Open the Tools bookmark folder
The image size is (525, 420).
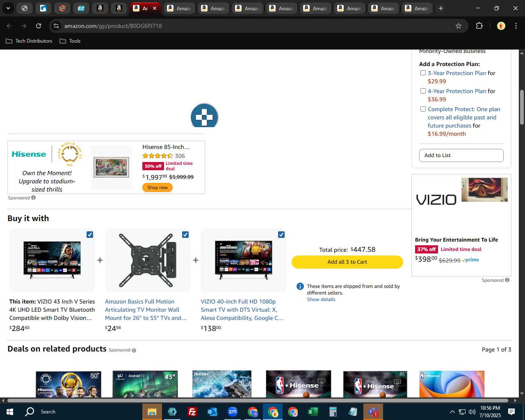(70, 41)
